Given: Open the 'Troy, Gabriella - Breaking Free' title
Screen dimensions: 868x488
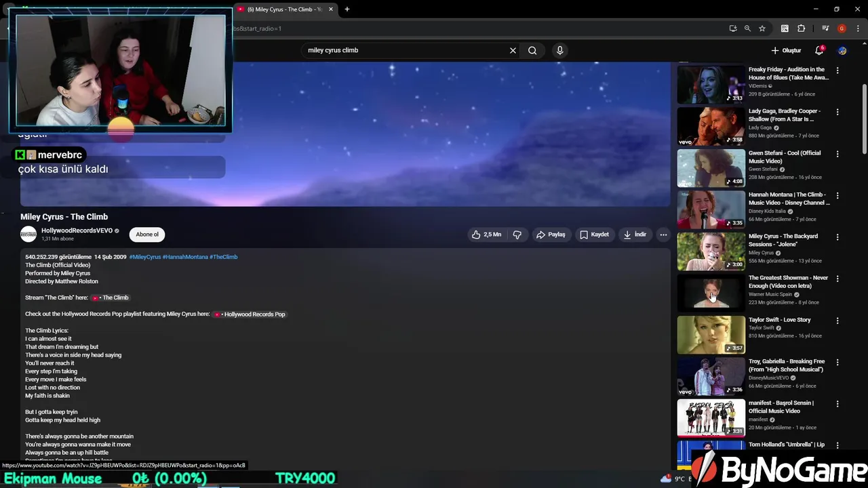Looking at the screenshot, I should coord(787,365).
